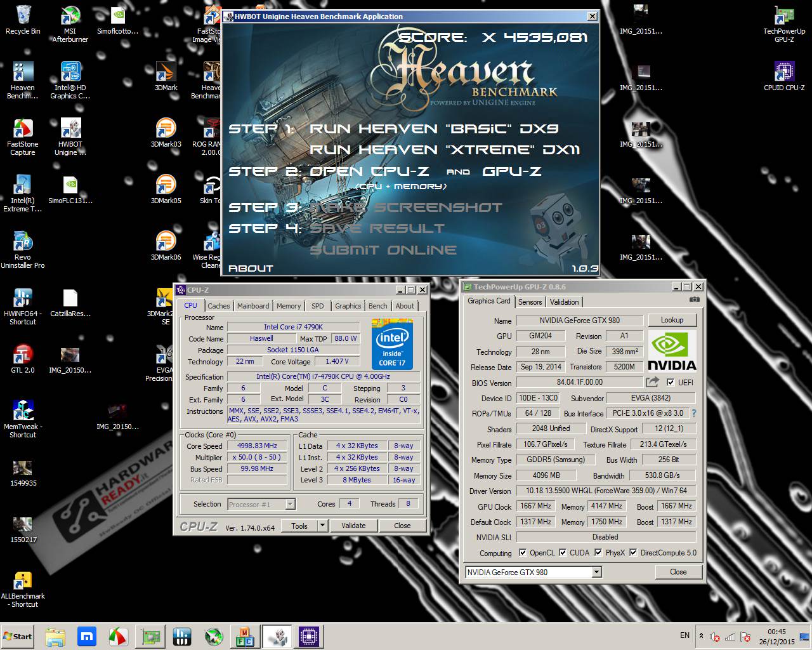Open CPUID CPU-Z desktop shortcut
The width and height of the screenshot is (812, 650).
coord(784,76)
